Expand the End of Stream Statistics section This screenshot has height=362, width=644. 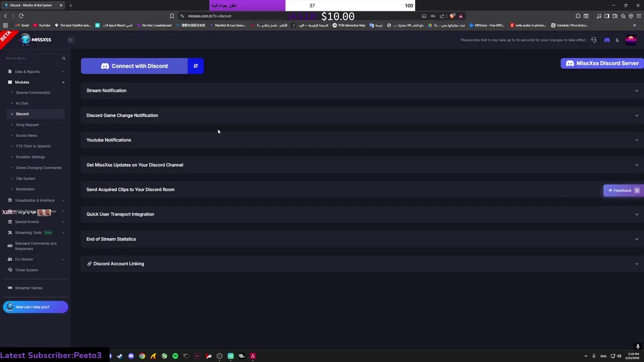pyautogui.click(x=362, y=239)
